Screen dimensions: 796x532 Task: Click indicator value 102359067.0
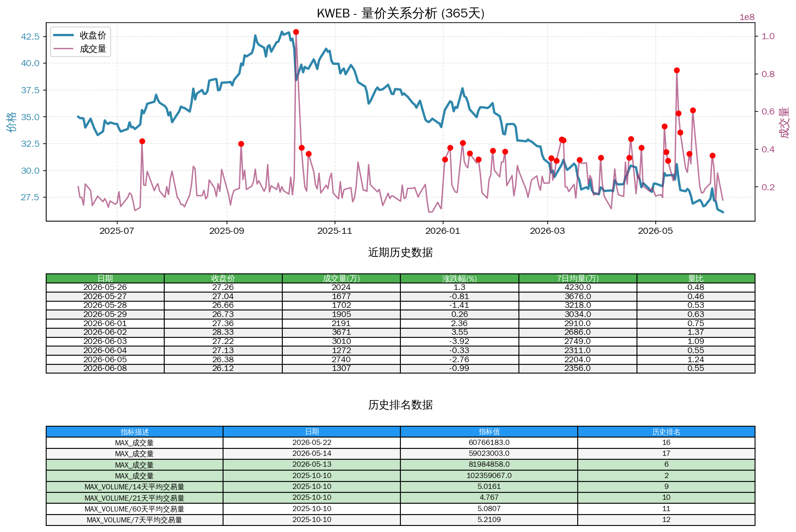489,476
